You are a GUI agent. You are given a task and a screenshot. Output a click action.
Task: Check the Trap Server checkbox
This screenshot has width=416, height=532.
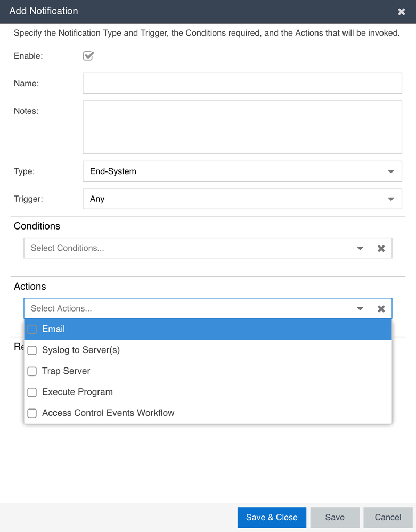(32, 371)
